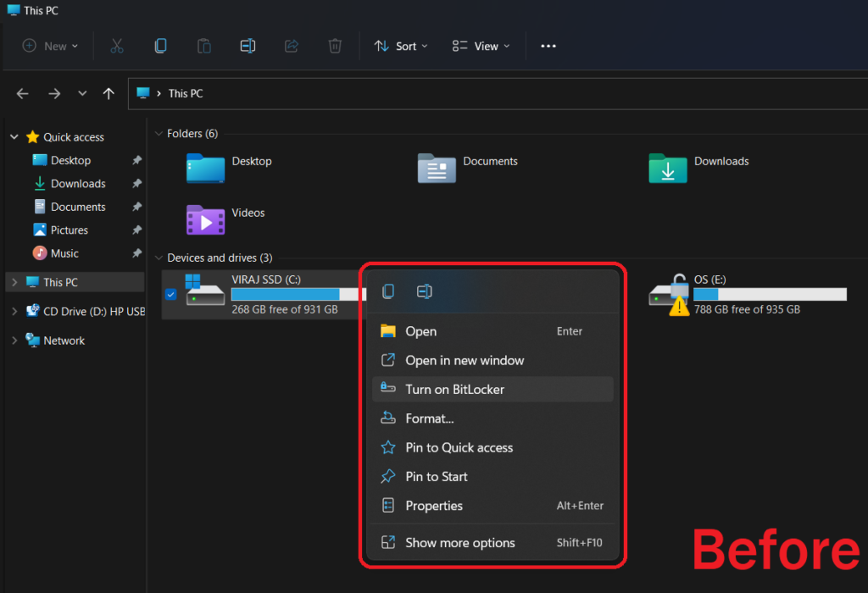Expand the Network tree node
The width and height of the screenshot is (868, 593).
(14, 341)
